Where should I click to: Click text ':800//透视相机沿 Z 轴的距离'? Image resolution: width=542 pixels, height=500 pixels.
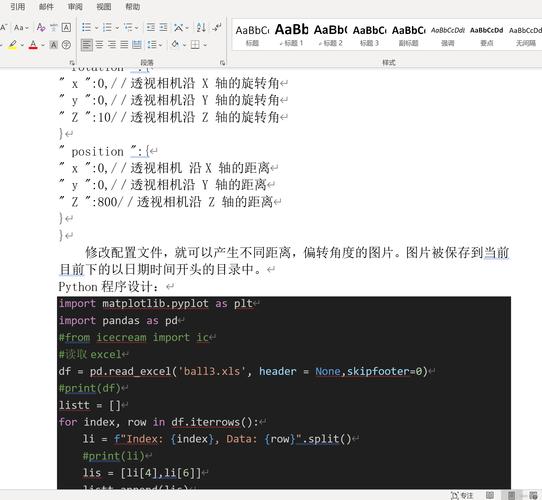(183, 202)
